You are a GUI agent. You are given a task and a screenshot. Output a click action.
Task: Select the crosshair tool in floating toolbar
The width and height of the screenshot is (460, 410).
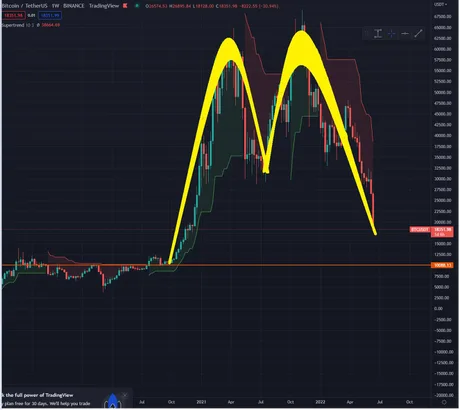(391, 33)
